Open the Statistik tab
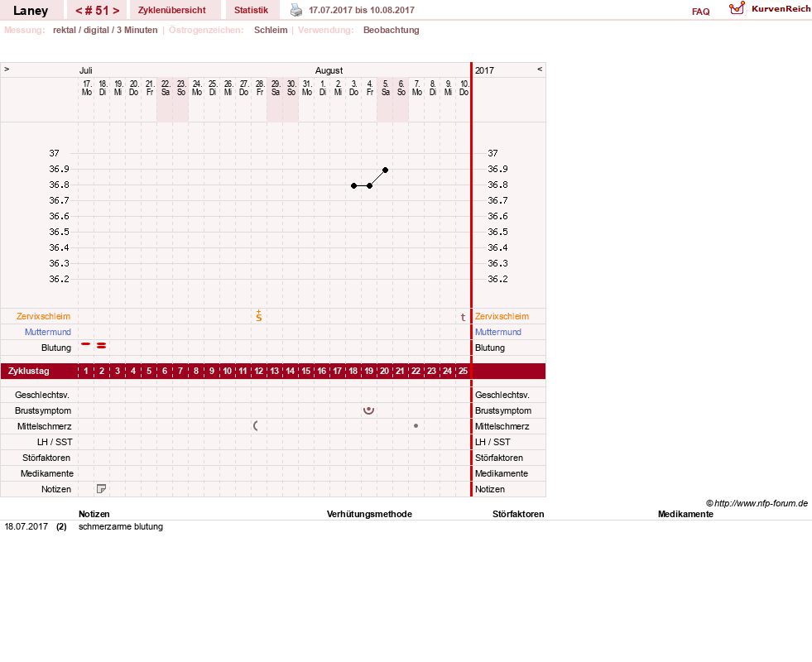The image size is (812, 662). [251, 11]
